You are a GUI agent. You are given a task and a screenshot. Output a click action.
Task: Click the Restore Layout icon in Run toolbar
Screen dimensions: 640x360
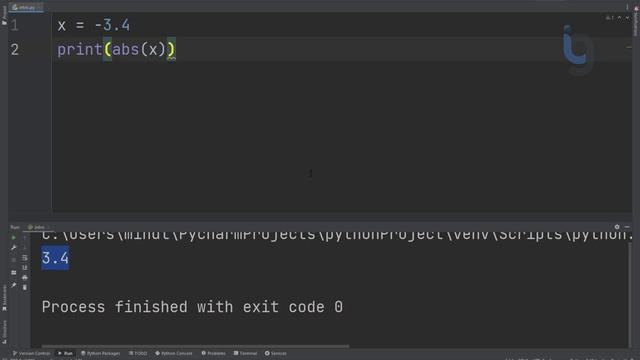(x=13, y=272)
